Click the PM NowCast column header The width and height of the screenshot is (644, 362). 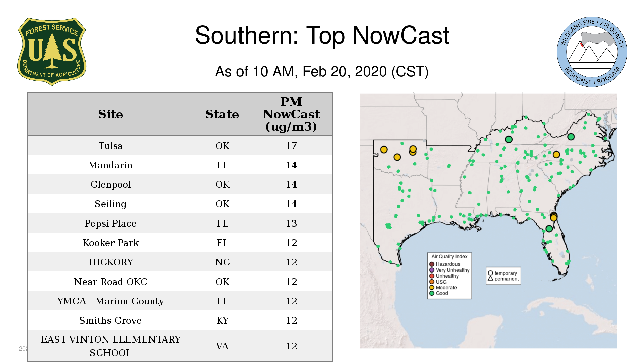(291, 114)
